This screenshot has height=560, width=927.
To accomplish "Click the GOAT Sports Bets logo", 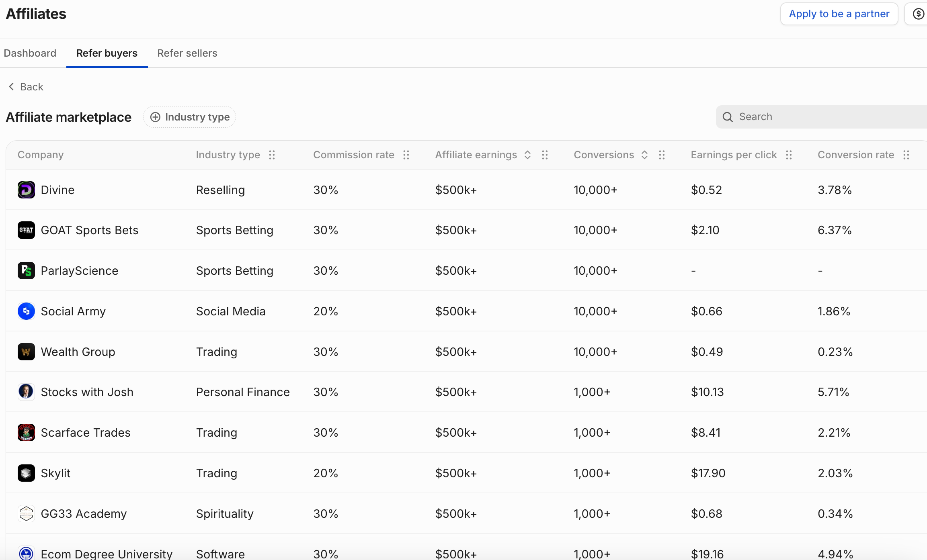I will coord(26,230).
